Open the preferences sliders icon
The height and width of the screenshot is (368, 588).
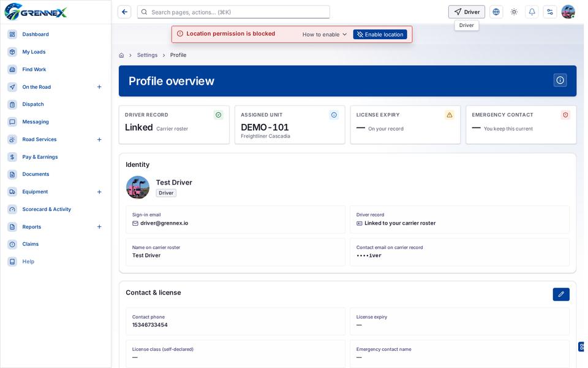pos(550,12)
